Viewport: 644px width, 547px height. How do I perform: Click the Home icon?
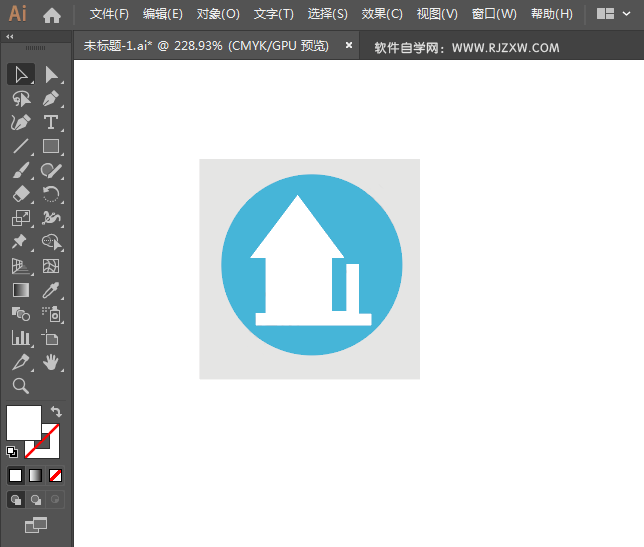(x=52, y=15)
